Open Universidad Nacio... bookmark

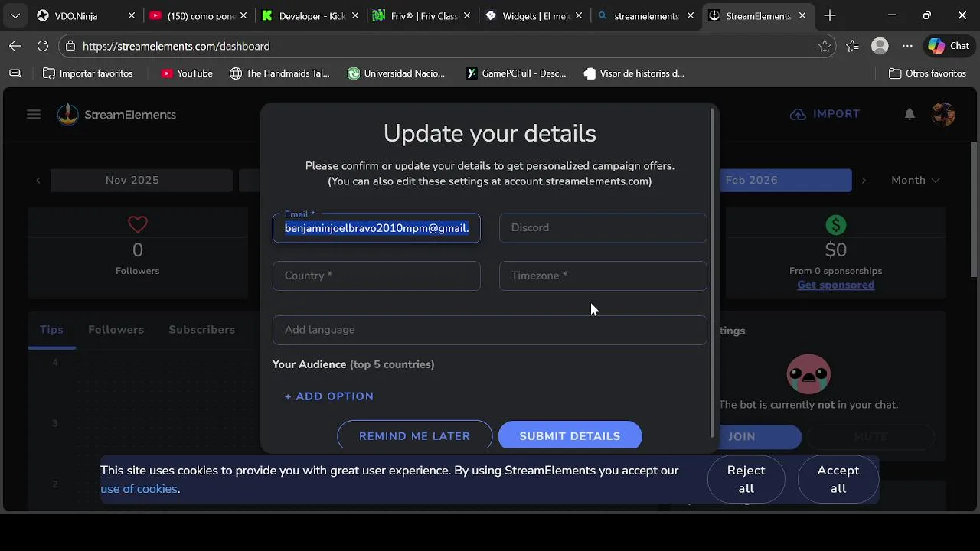point(397,73)
